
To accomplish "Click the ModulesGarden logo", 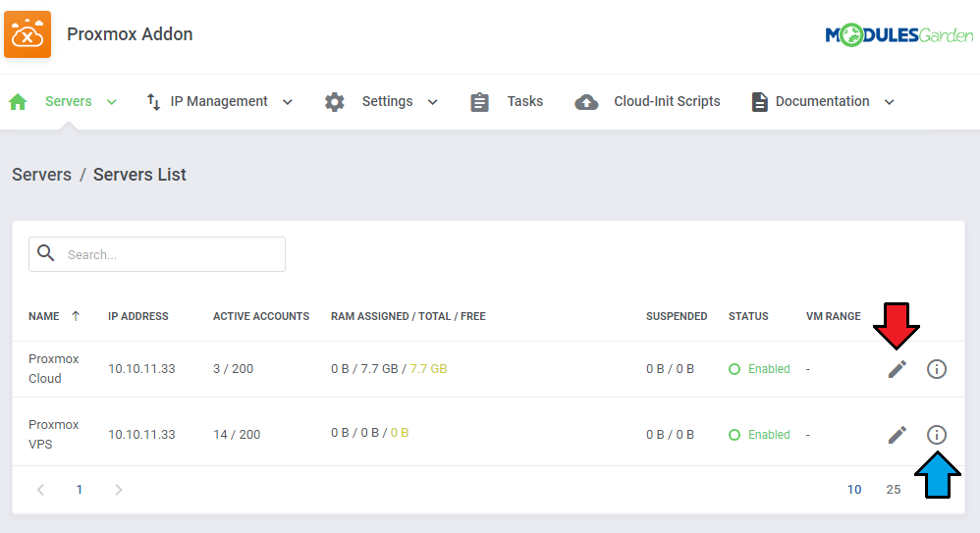I will coord(899,35).
